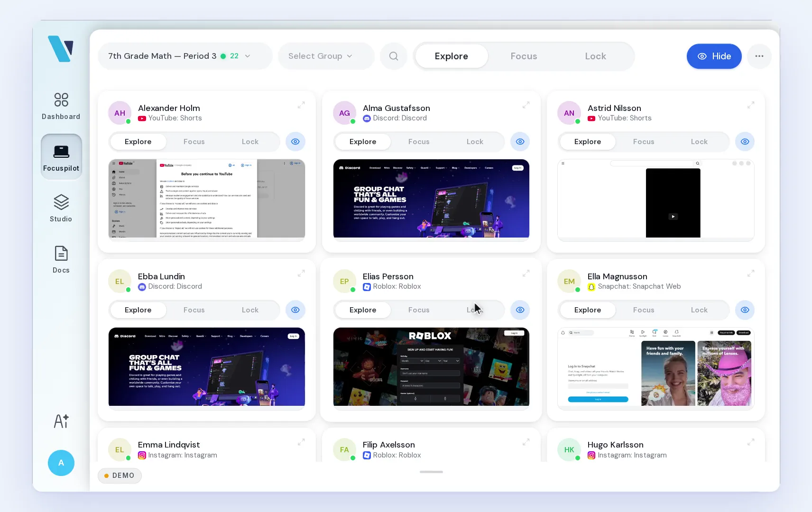Click the search magnifier button
The height and width of the screenshot is (512, 812).
pos(394,56)
